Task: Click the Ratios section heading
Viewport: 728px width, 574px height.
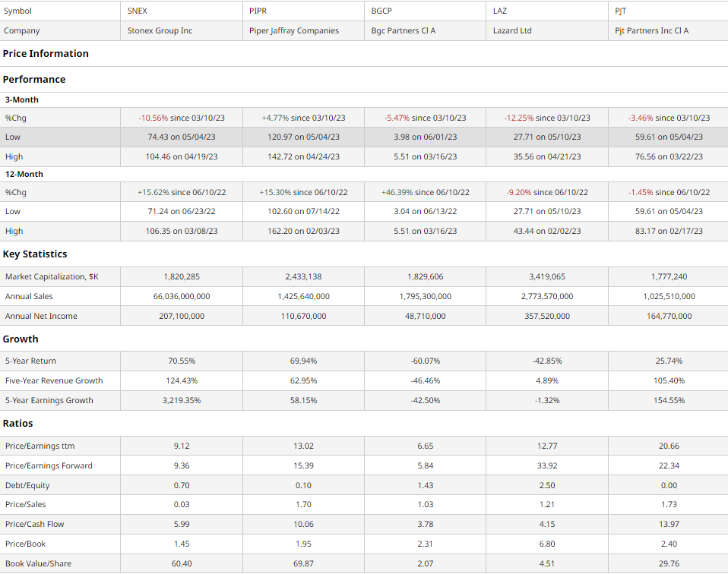Action: click(x=17, y=423)
